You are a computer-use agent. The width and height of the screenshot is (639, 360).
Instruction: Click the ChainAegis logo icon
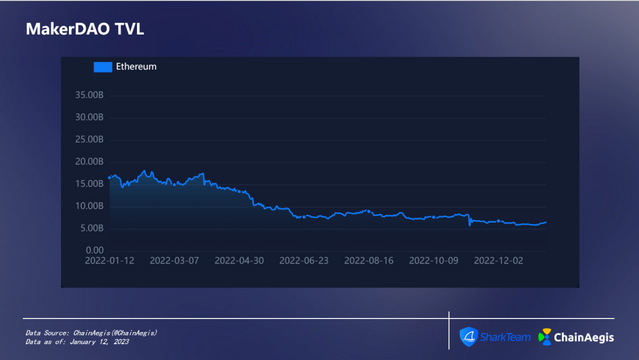point(545,337)
